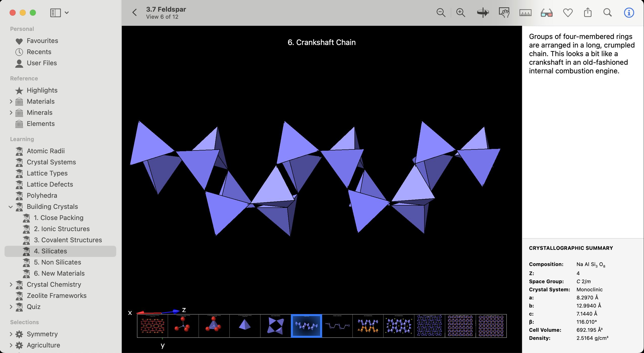The image size is (644, 353).
Task: Click the zoom out magnifier icon
Action: (441, 13)
